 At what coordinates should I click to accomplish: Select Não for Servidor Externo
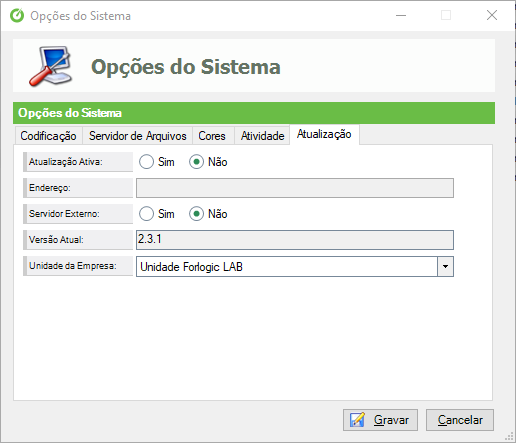pyautogui.click(x=196, y=214)
